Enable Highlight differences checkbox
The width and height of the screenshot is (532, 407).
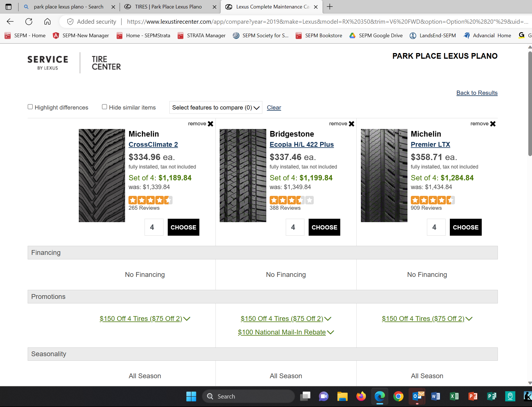[30, 107]
